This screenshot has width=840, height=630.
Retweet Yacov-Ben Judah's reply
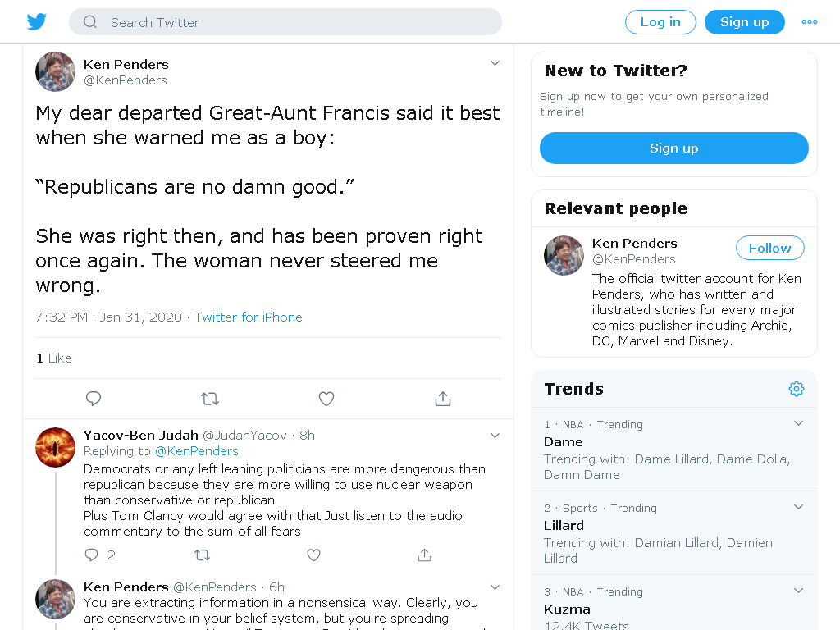pos(202,555)
